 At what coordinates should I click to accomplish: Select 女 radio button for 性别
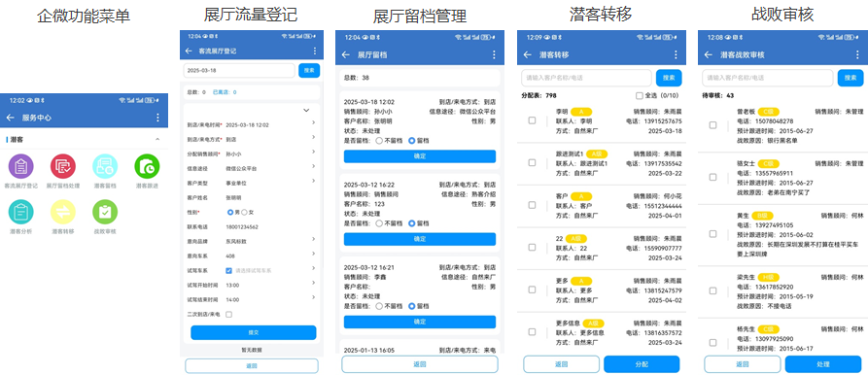244,212
